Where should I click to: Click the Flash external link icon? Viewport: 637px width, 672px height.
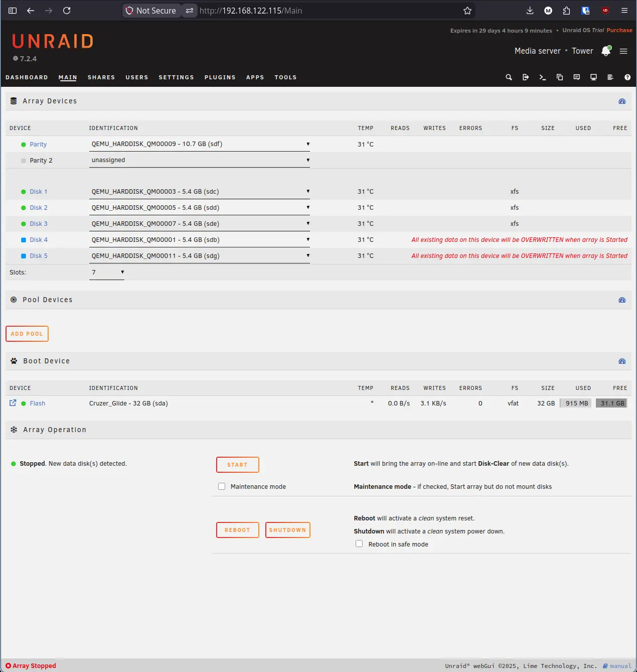coord(13,403)
